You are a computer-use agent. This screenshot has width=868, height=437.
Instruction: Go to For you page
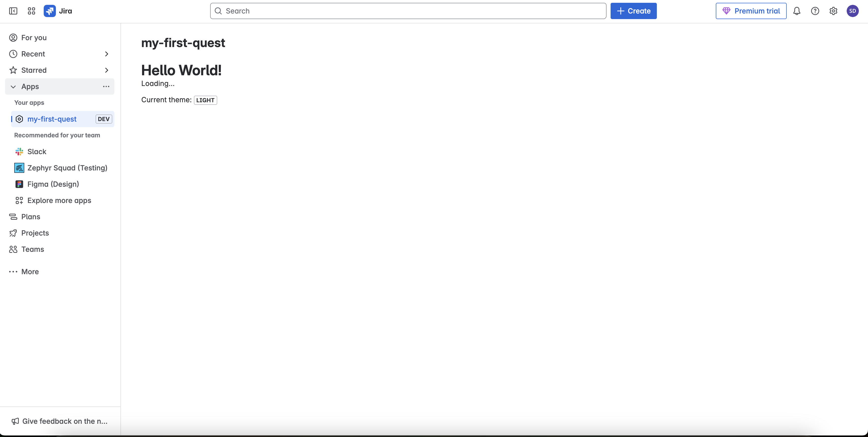(x=34, y=38)
